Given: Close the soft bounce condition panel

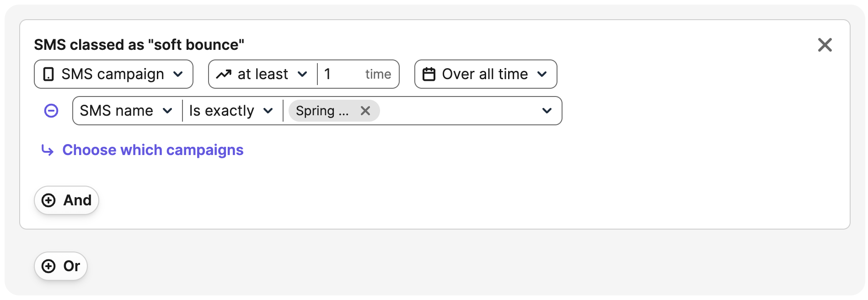Looking at the screenshot, I should point(825,45).
